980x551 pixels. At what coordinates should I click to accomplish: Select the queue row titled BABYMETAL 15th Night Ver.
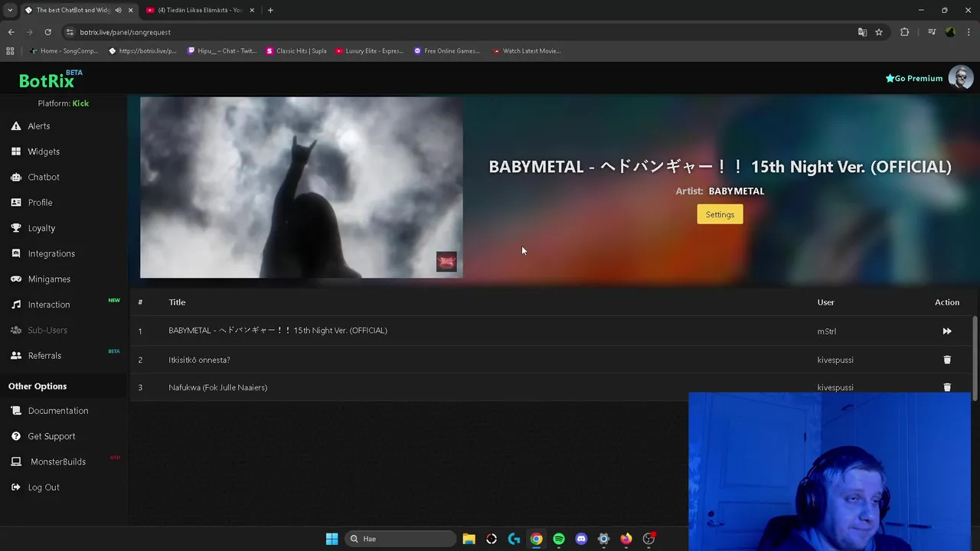[x=551, y=331]
